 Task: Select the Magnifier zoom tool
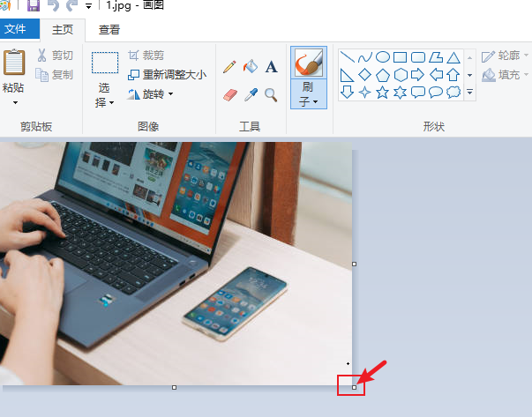tap(271, 93)
